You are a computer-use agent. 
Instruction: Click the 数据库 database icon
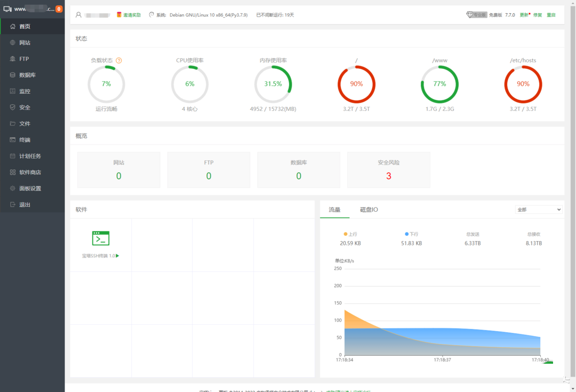pyautogui.click(x=12, y=75)
